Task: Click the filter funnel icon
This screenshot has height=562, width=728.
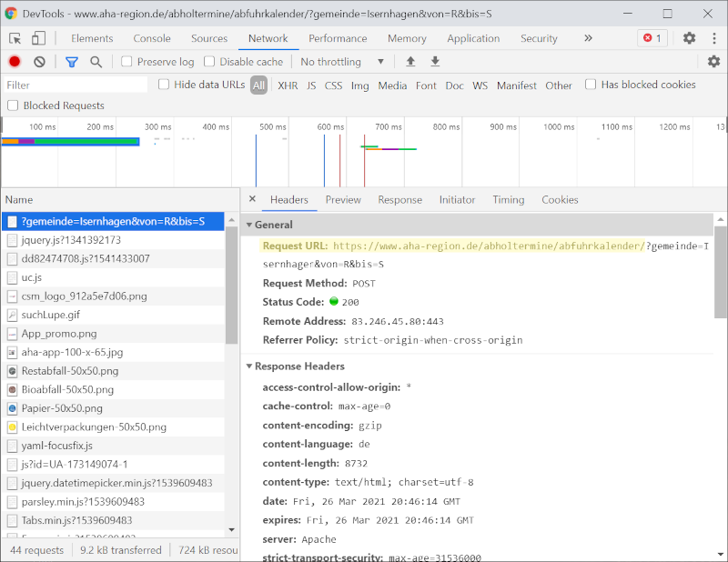Action: 71,61
